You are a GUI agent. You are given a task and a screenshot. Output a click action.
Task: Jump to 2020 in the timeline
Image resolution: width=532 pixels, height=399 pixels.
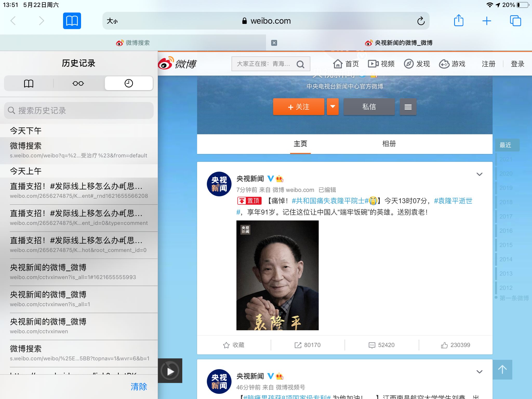[506, 174]
